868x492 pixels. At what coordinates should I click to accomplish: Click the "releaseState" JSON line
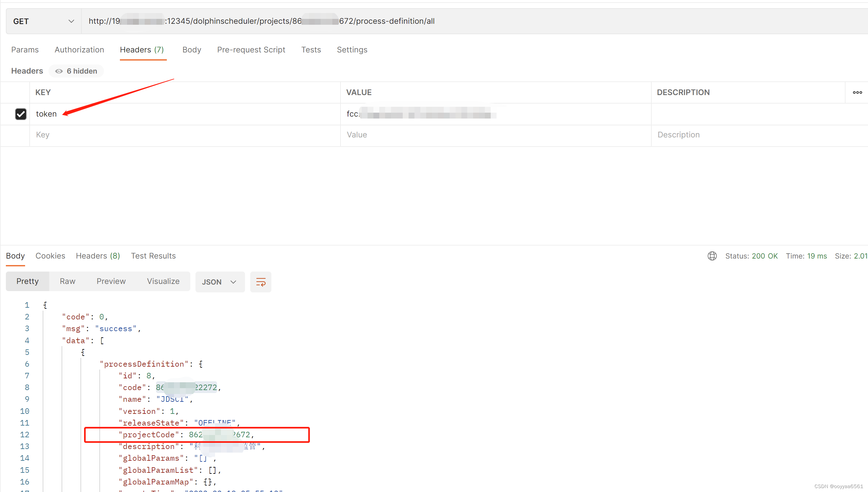[179, 423]
